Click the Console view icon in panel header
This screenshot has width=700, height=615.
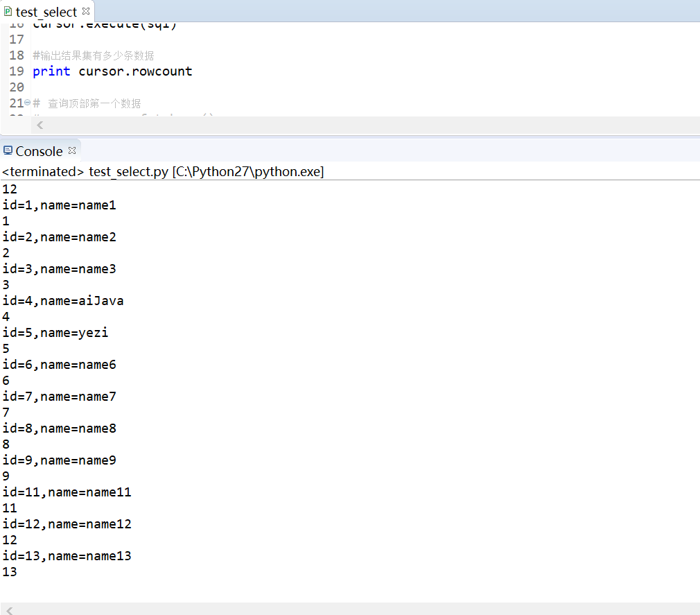(x=8, y=150)
